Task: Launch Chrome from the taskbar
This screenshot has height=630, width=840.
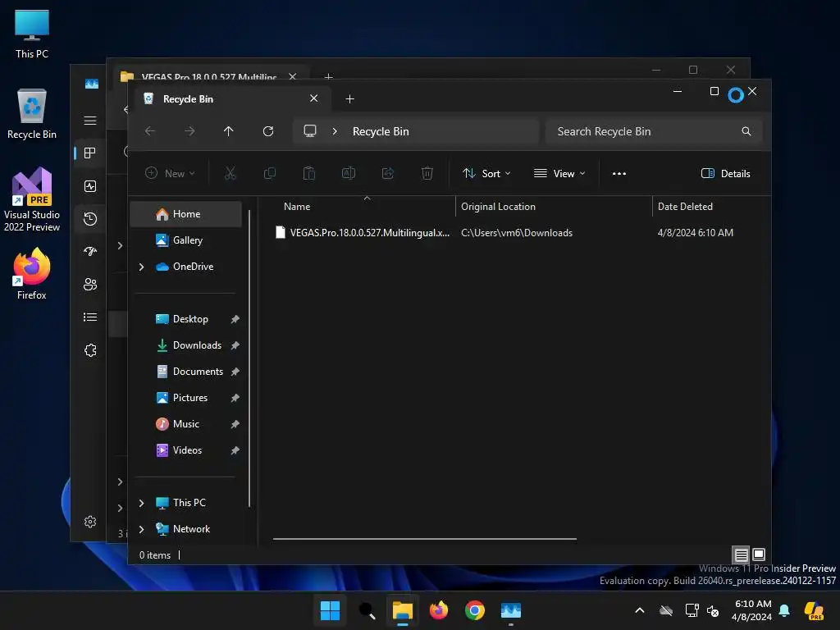Action: click(x=475, y=610)
